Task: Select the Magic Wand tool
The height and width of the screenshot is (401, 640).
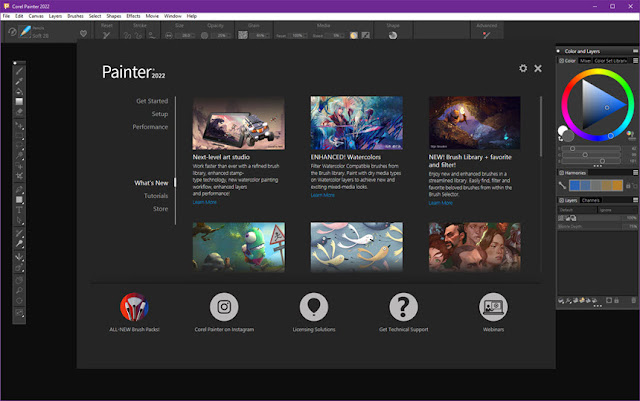Action: pyautogui.click(x=19, y=156)
